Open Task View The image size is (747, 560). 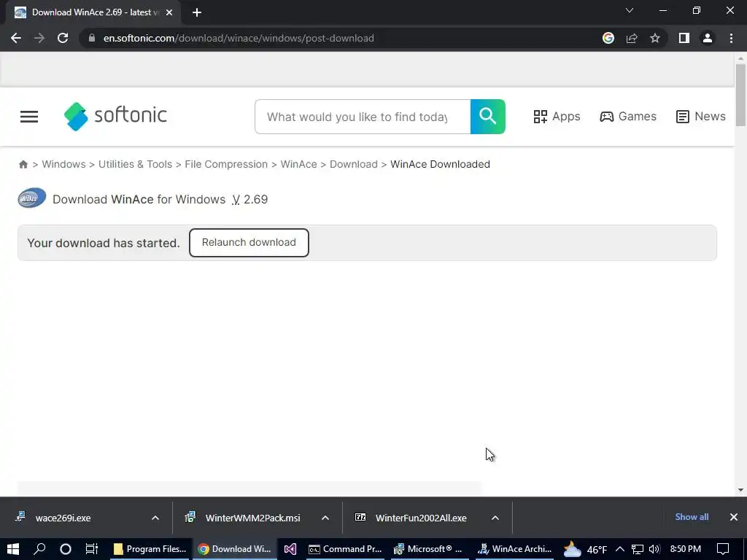[91, 549]
